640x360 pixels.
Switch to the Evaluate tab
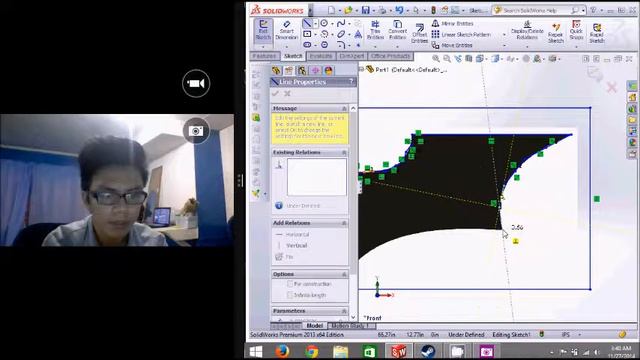click(x=321, y=56)
